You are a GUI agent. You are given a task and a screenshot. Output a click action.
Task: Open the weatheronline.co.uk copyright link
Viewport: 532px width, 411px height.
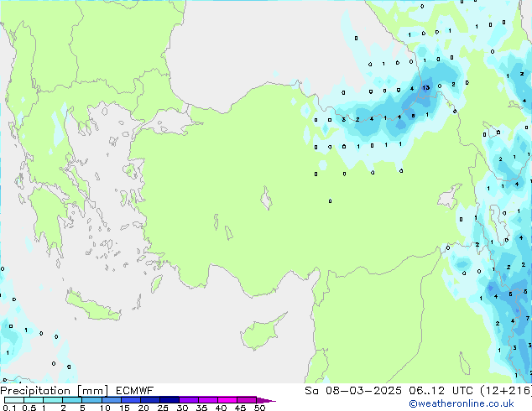point(461,403)
